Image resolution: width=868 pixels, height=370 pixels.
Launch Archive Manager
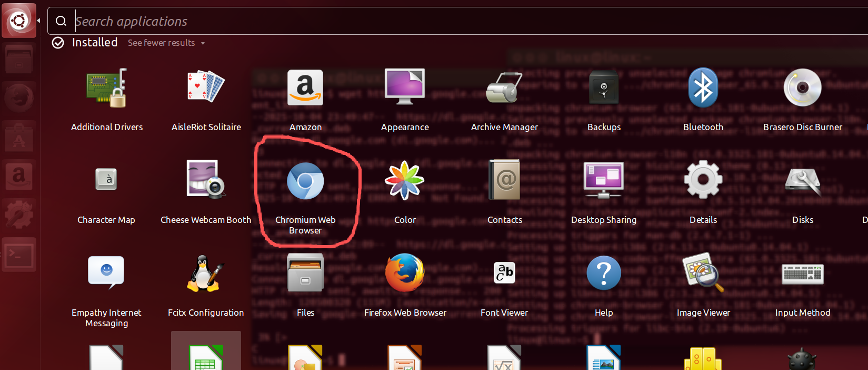504,87
